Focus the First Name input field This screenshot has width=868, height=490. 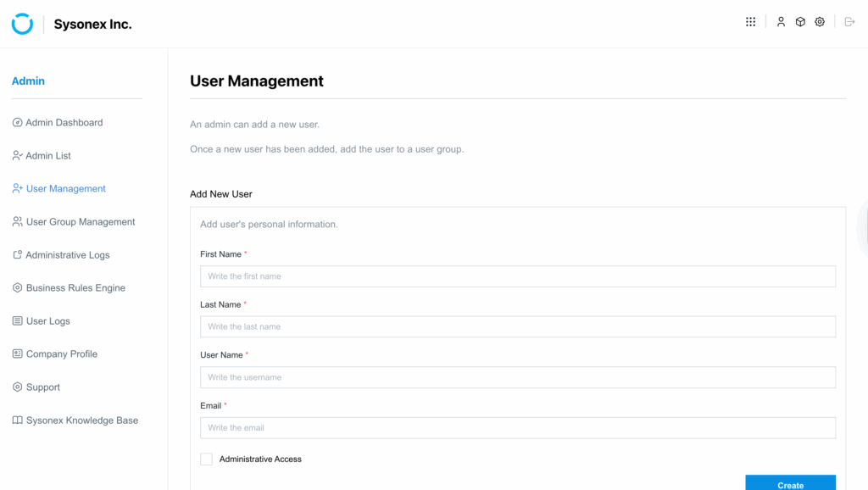pos(517,276)
